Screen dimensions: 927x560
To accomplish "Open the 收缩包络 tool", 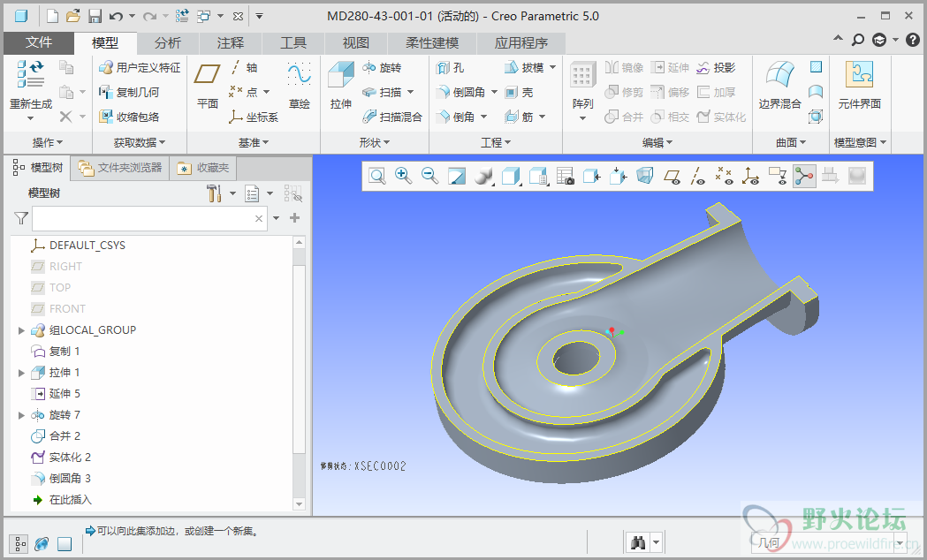I will coord(130,117).
